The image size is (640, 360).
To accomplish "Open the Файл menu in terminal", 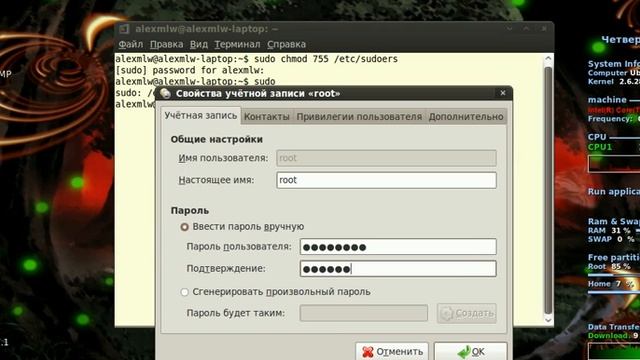I will click(131, 44).
